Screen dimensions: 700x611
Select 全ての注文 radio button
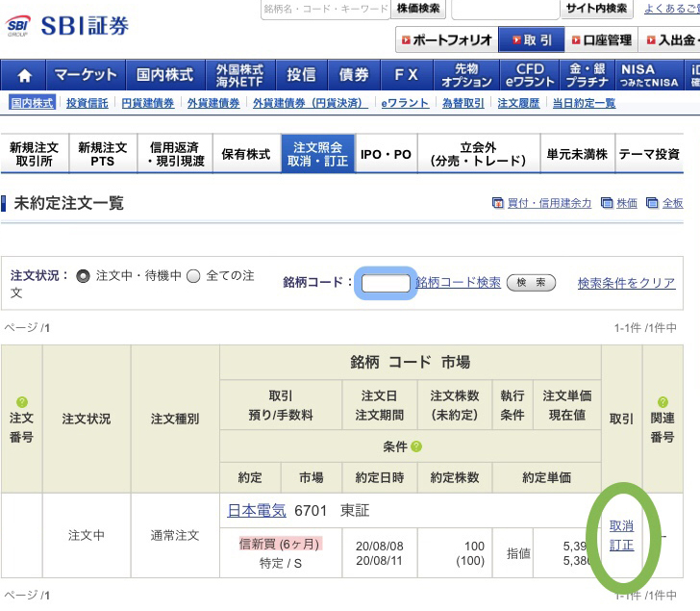tap(193, 276)
